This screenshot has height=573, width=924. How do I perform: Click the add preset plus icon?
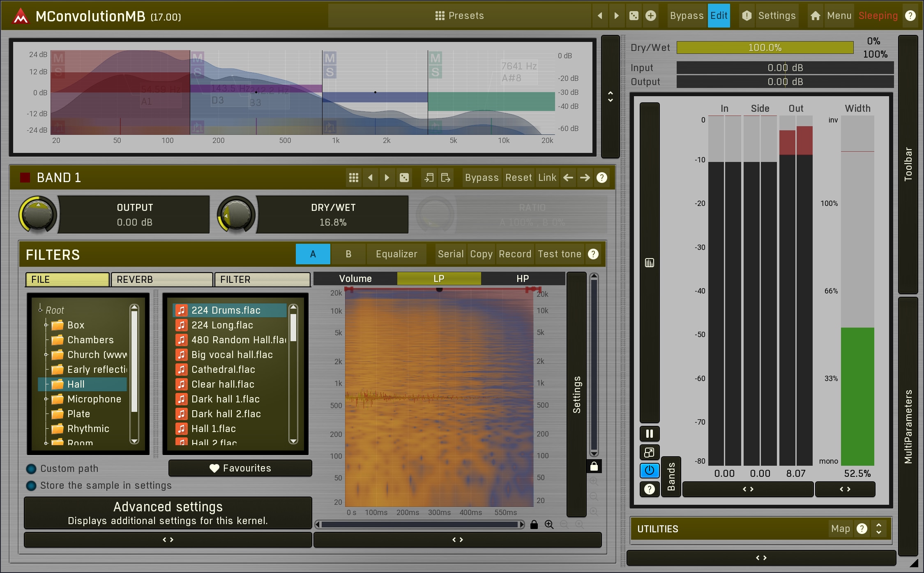(x=651, y=16)
